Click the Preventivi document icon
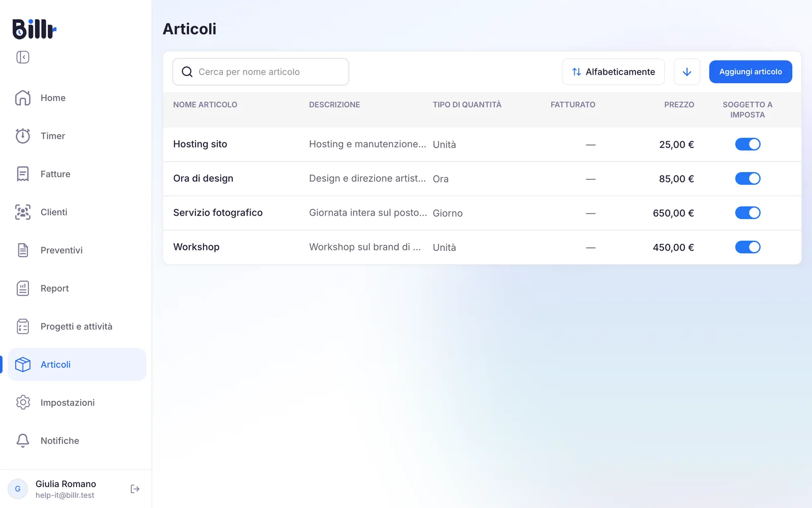Screen dimensions: 812x508 coord(23,250)
